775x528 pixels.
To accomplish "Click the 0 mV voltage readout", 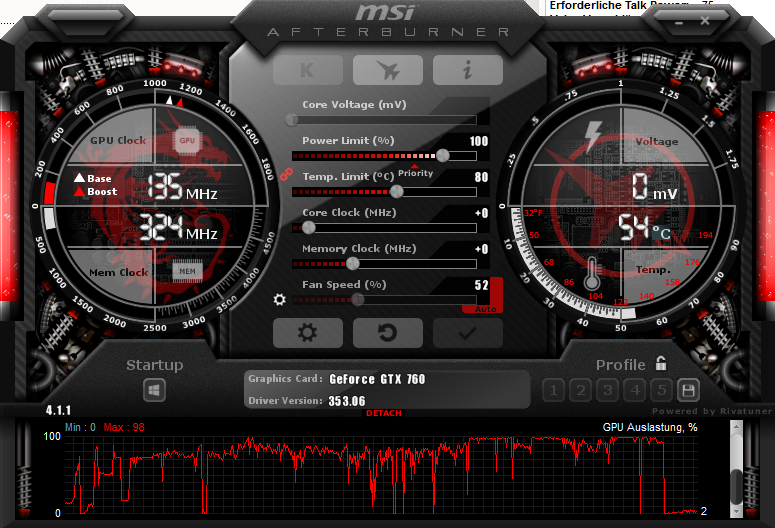I will coord(654,187).
